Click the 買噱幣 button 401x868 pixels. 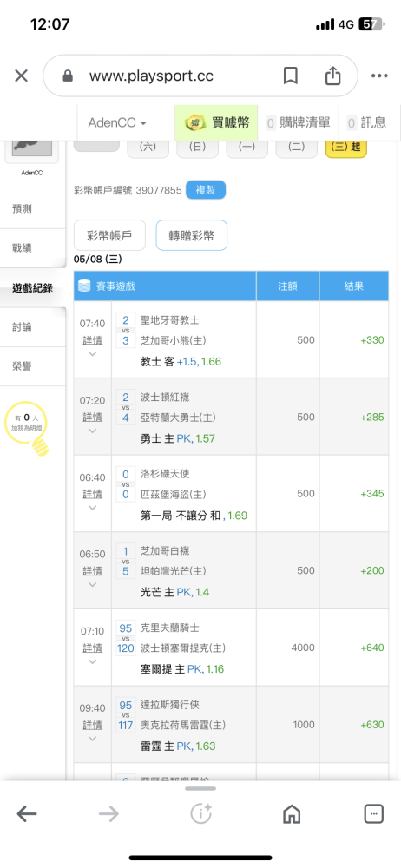[216, 122]
